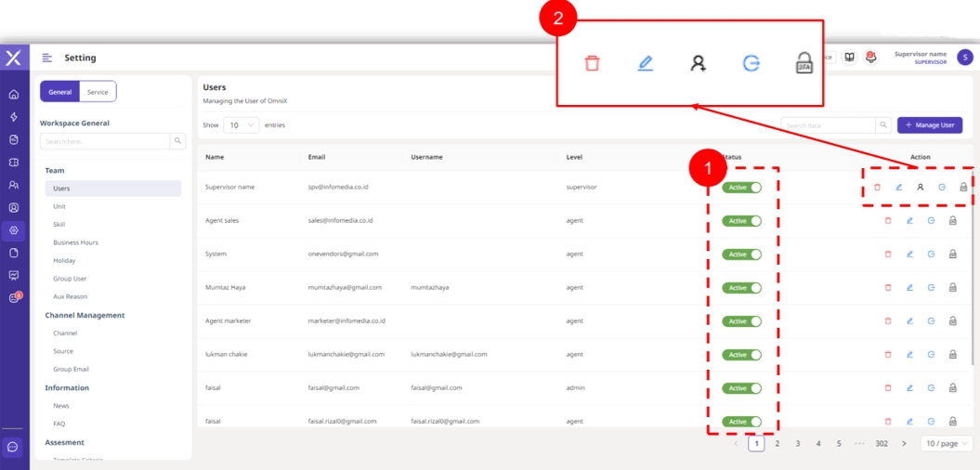Collapse the sidebar with the hamburger icon
This screenshot has width=980, height=470.
pos(47,58)
